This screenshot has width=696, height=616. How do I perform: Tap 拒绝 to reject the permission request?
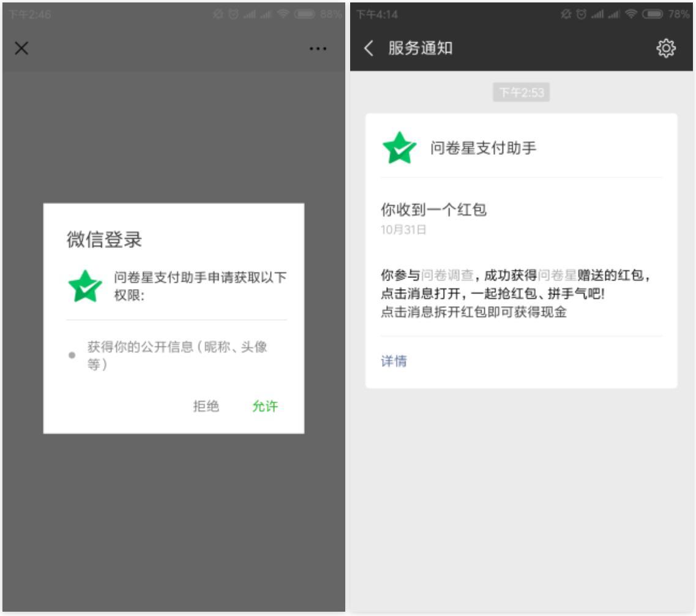coord(206,406)
